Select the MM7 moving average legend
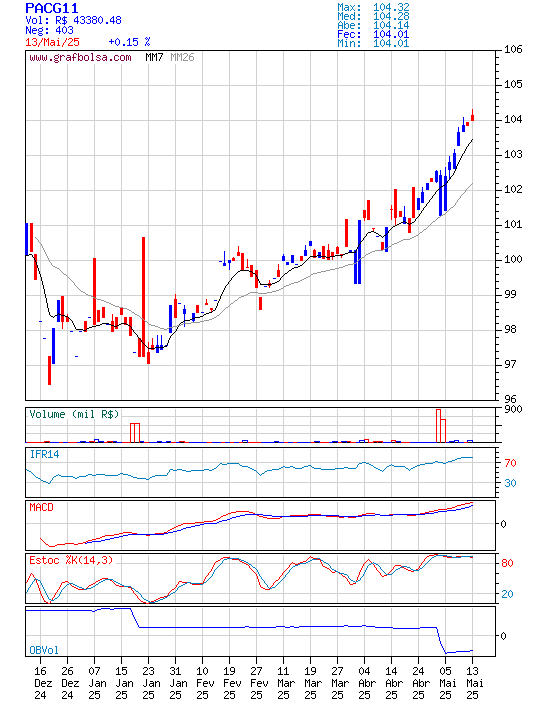545x720 pixels. pos(154,57)
